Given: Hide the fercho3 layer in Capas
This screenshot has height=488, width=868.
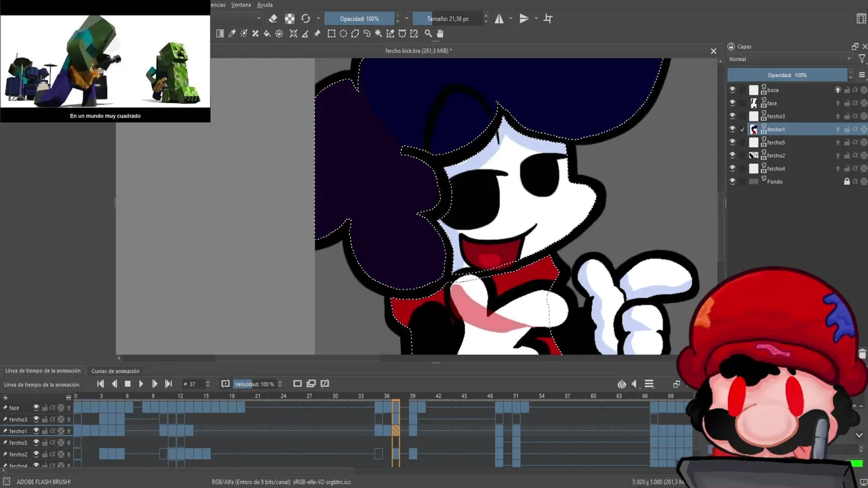Looking at the screenshot, I should [732, 116].
